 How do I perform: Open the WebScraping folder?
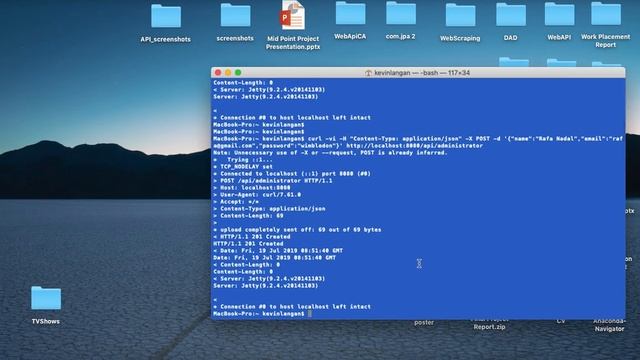460,15
